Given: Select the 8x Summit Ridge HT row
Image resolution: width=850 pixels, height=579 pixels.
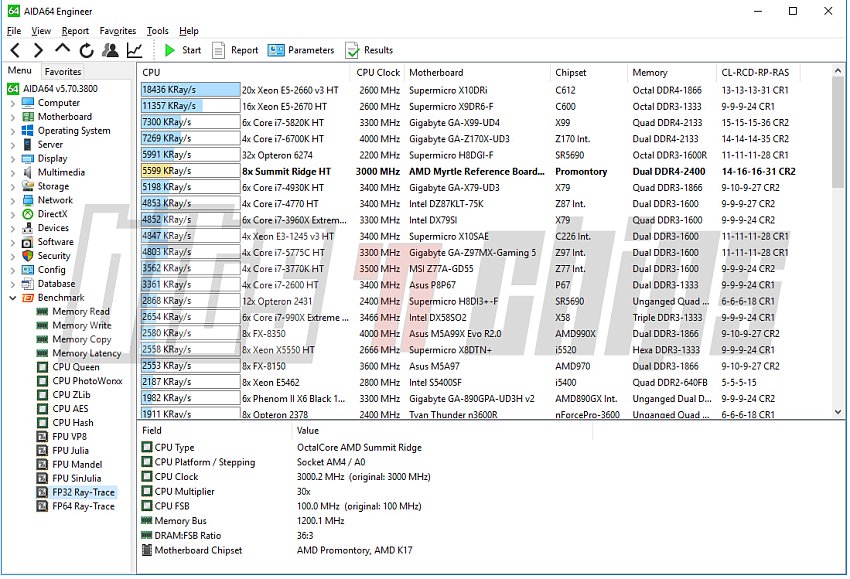Looking at the screenshot, I should coord(468,171).
